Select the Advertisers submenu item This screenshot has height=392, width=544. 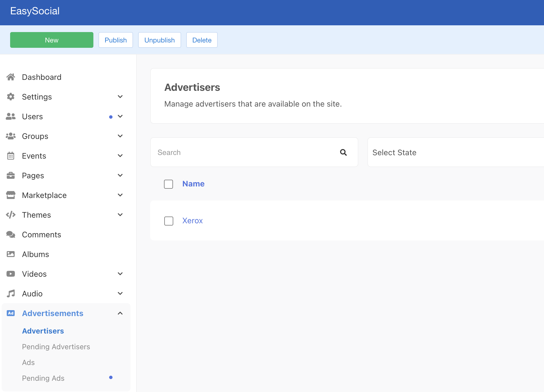[43, 331]
